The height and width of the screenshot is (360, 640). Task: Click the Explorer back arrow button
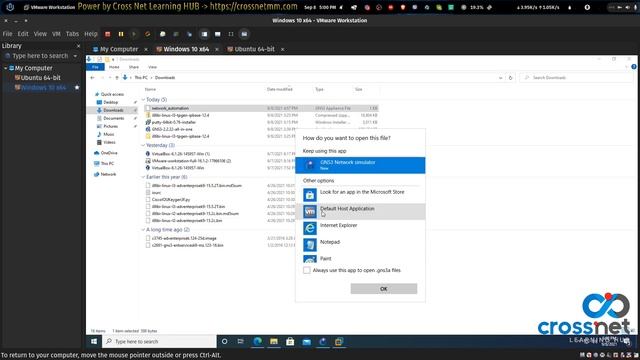click(x=93, y=78)
